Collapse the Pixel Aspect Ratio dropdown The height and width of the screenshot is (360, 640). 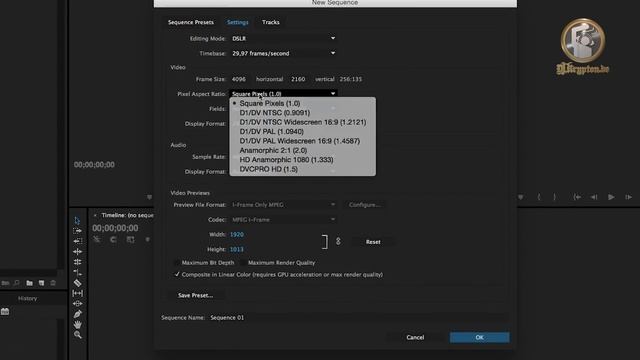(x=284, y=94)
